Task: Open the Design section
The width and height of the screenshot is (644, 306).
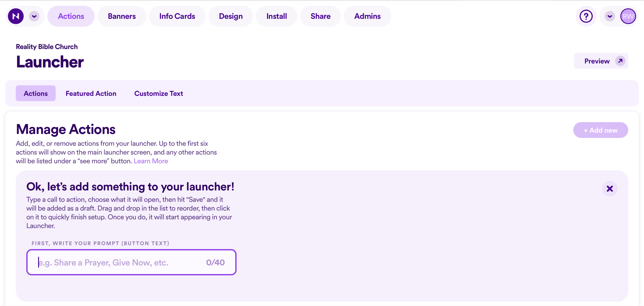Action: pos(230,16)
